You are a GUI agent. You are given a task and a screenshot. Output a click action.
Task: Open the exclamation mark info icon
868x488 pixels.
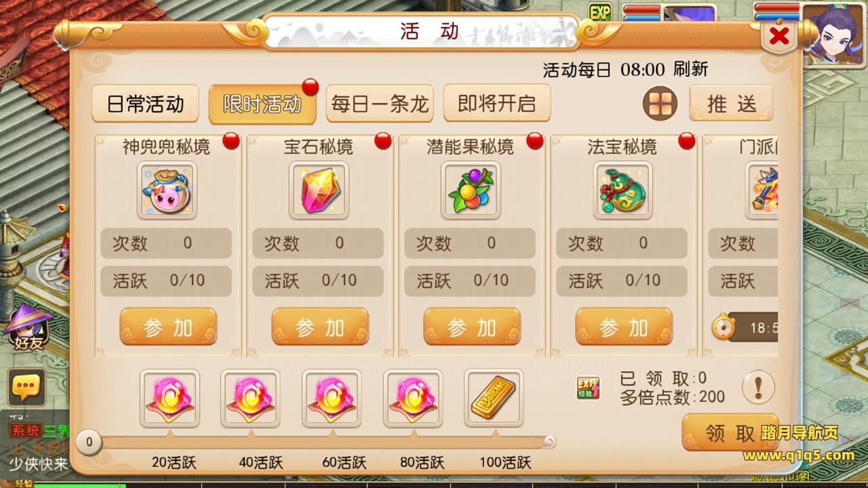[758, 388]
